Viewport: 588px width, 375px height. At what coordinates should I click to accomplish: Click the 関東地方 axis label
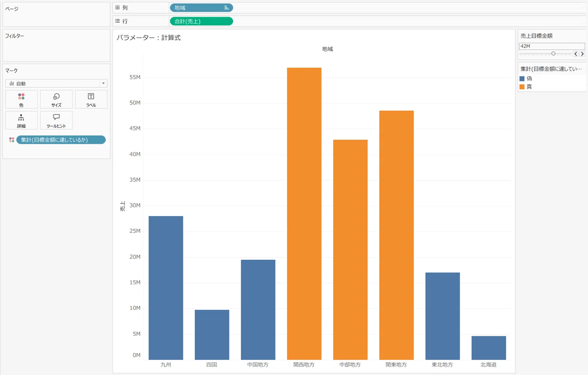(396, 365)
